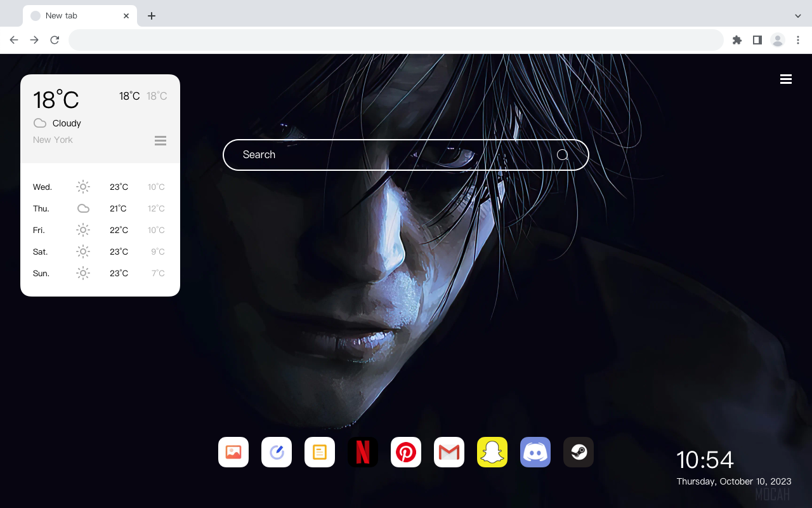Open the Photos shortcut icon
812x508 pixels.
pos(233,452)
